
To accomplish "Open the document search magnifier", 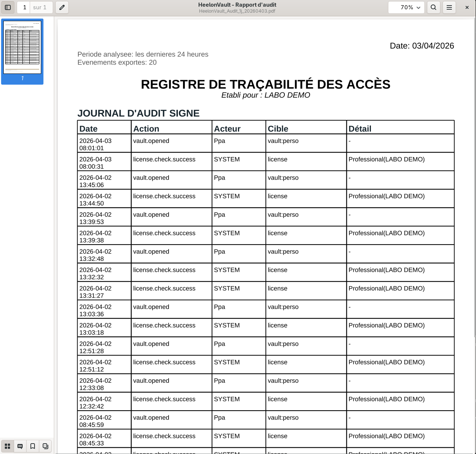I will click(x=433, y=7).
